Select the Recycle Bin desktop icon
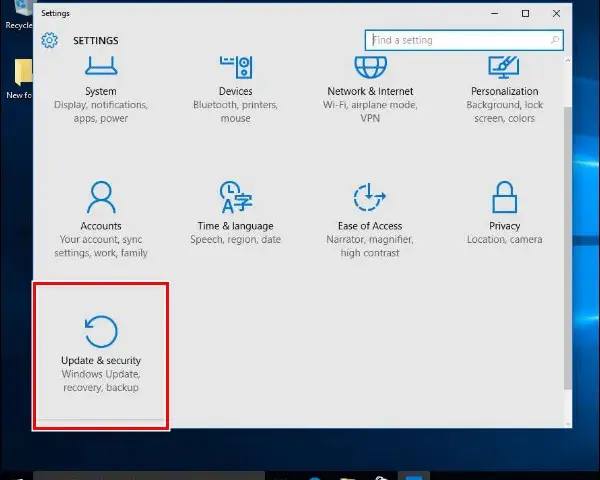Screen dimensions: 600x480 (x=18, y=15)
